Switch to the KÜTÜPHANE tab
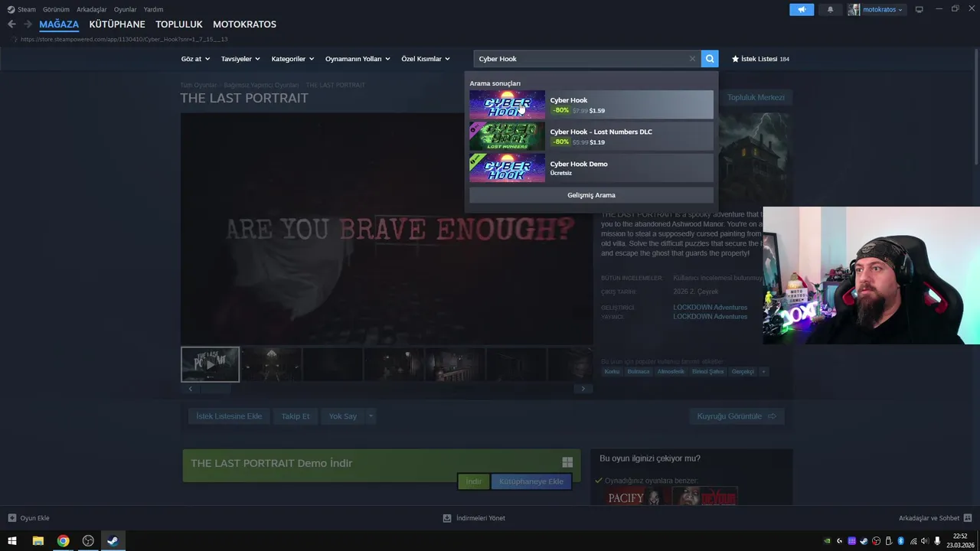980x551 pixels. point(117,24)
